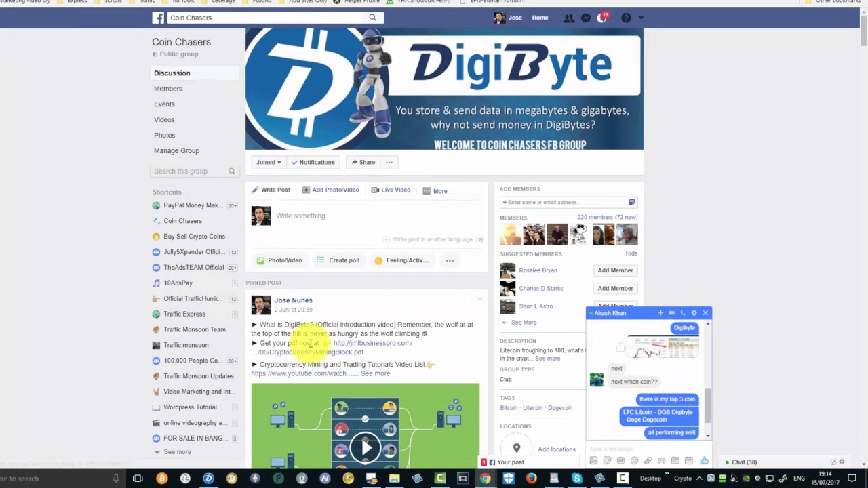Attach a file with paperclip icon in chat
This screenshot has width=868, height=488.
[648, 461]
